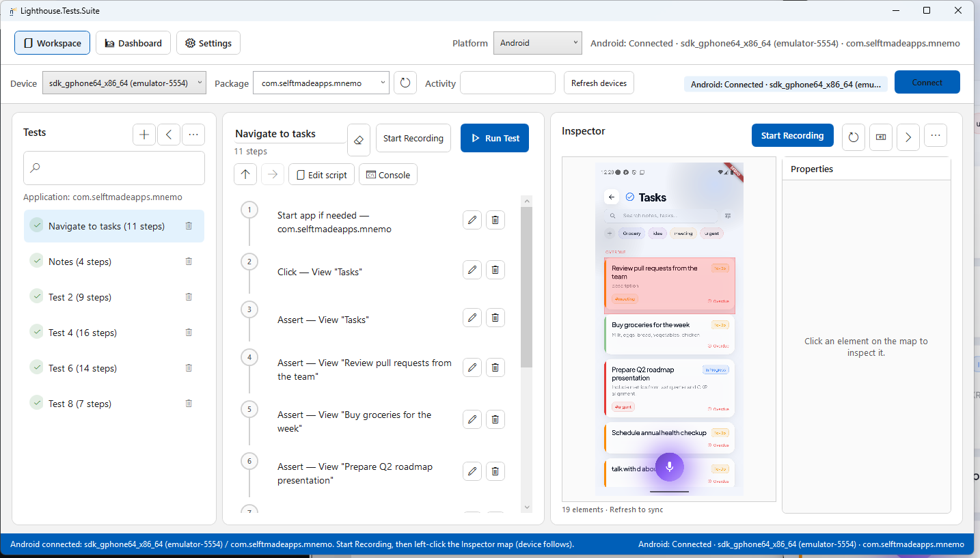
Task: Tap microphone button in device preview
Action: [670, 466]
